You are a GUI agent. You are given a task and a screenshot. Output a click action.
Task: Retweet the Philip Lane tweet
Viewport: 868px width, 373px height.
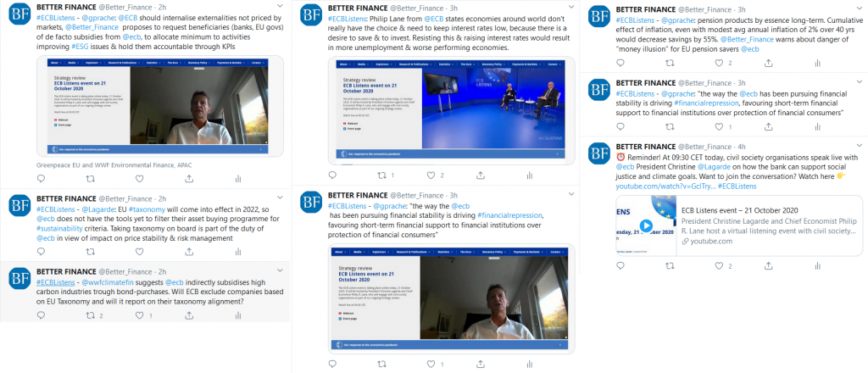[x=381, y=175]
